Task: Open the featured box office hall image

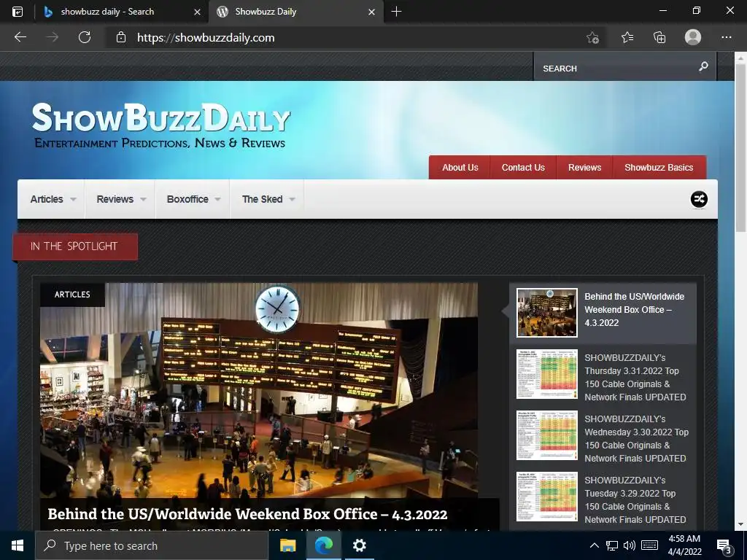Action: click(x=259, y=391)
